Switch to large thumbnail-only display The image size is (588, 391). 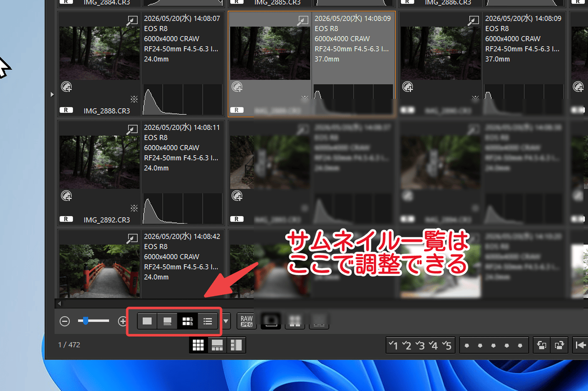147,321
